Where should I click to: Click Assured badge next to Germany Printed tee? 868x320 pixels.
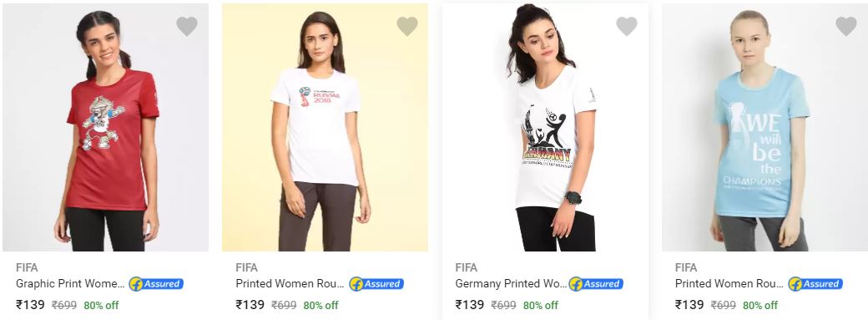[596, 284]
